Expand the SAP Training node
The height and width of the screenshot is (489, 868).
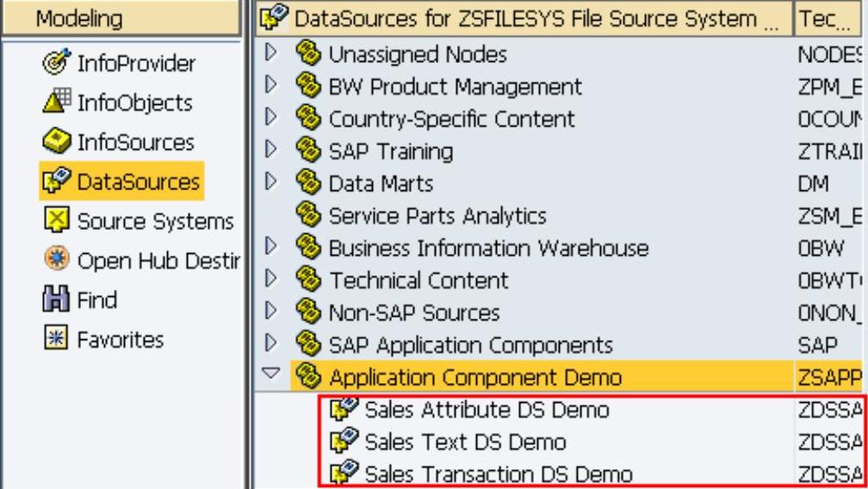tap(272, 151)
